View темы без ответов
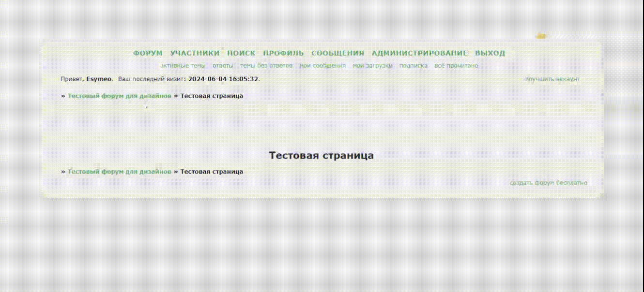Viewport: 644px width, 292px height. tap(265, 65)
